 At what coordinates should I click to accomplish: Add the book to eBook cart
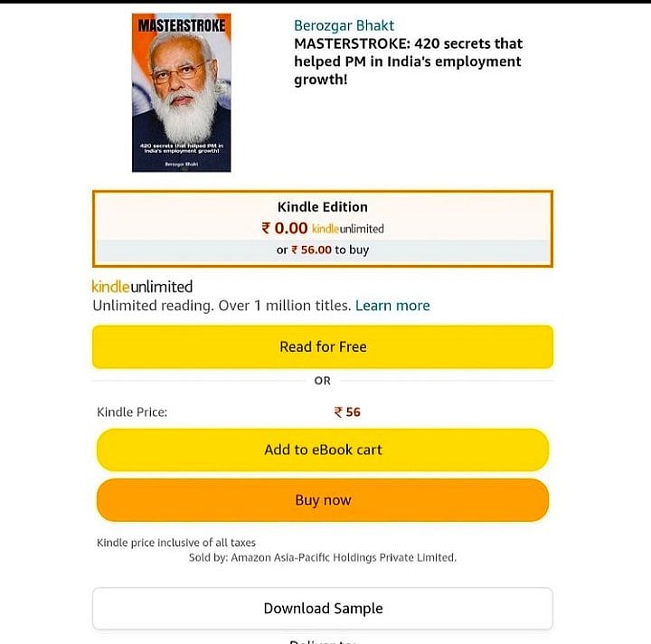(323, 450)
